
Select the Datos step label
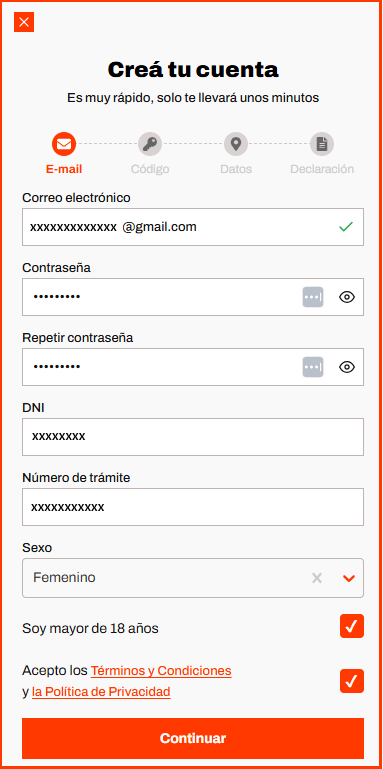(236, 169)
